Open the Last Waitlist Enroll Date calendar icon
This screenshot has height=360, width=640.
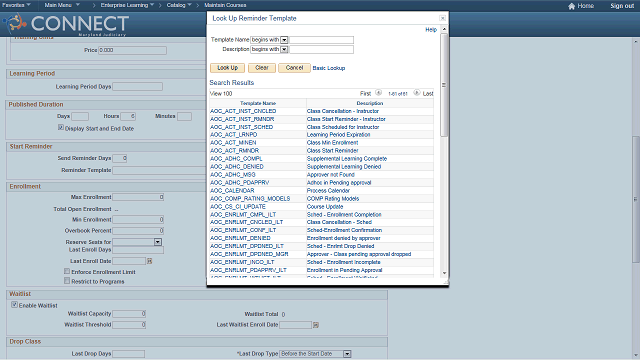click(x=316, y=325)
